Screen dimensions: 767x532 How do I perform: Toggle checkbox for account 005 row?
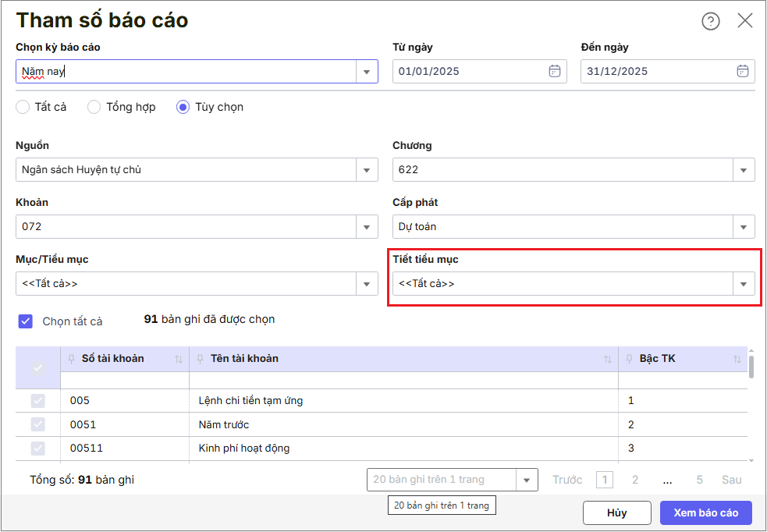(x=37, y=401)
